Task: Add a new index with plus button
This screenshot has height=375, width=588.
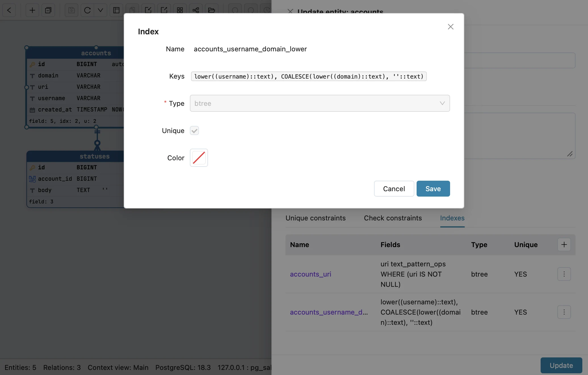Action: (x=564, y=245)
